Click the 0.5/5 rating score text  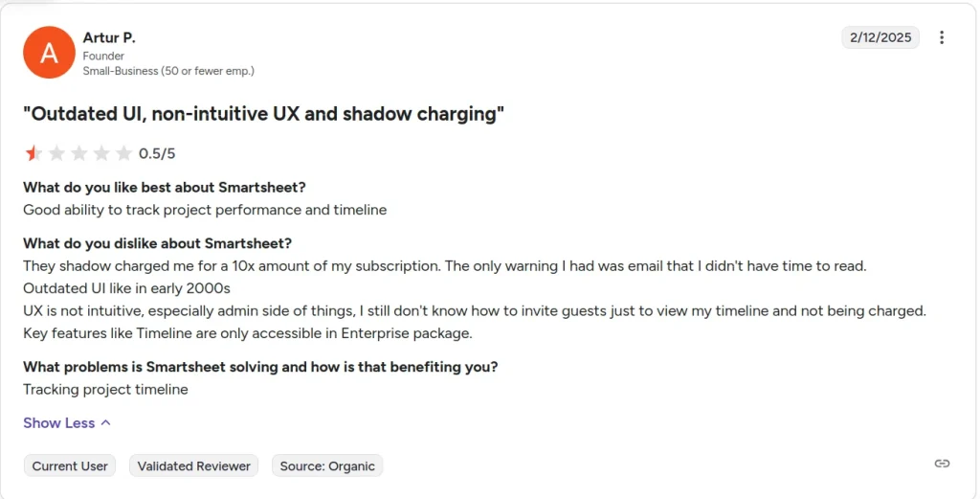pyautogui.click(x=157, y=154)
